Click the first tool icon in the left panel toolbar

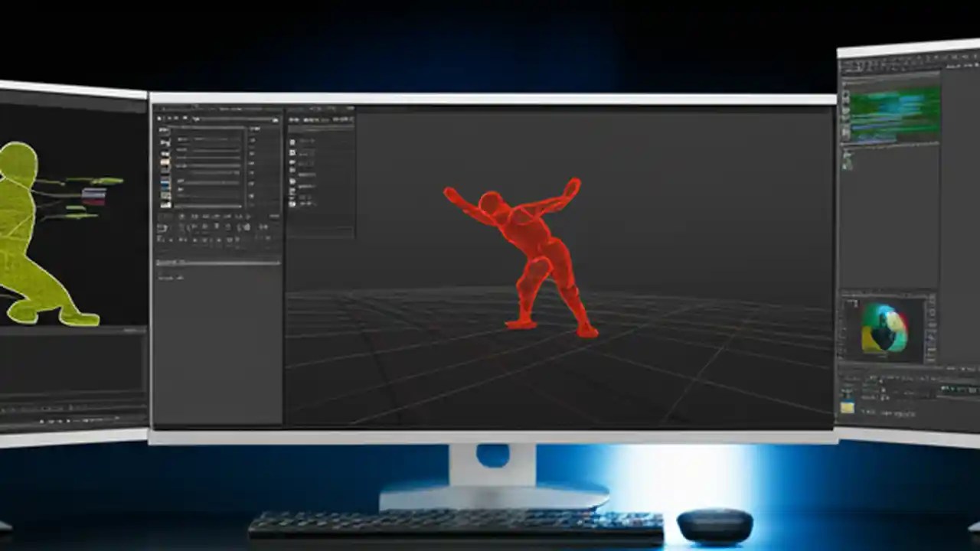point(161,119)
